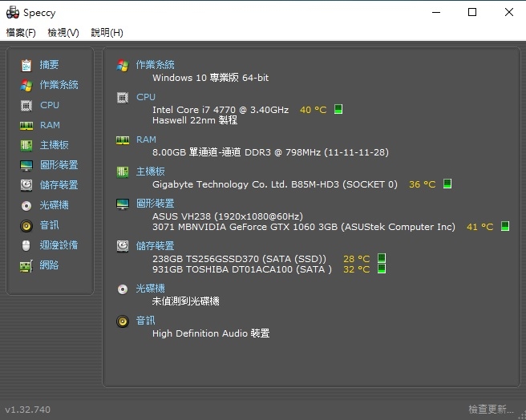Click the 檢查更新... link

click(491, 410)
